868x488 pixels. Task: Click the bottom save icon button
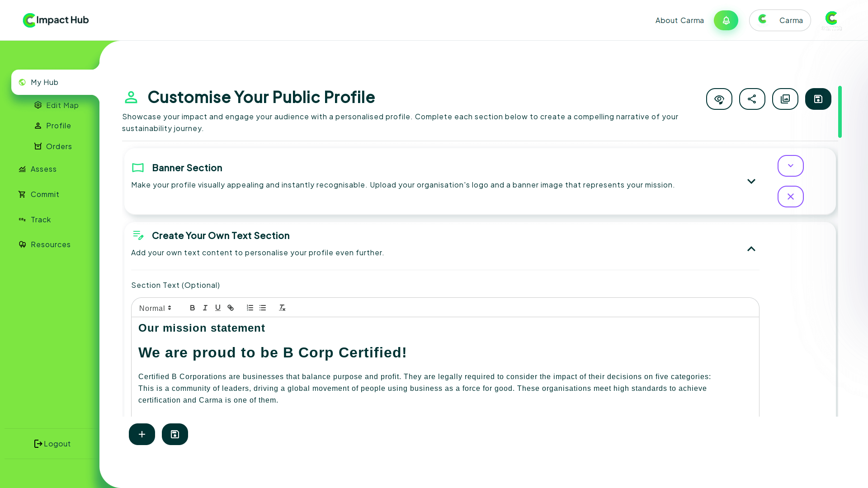[175, 434]
